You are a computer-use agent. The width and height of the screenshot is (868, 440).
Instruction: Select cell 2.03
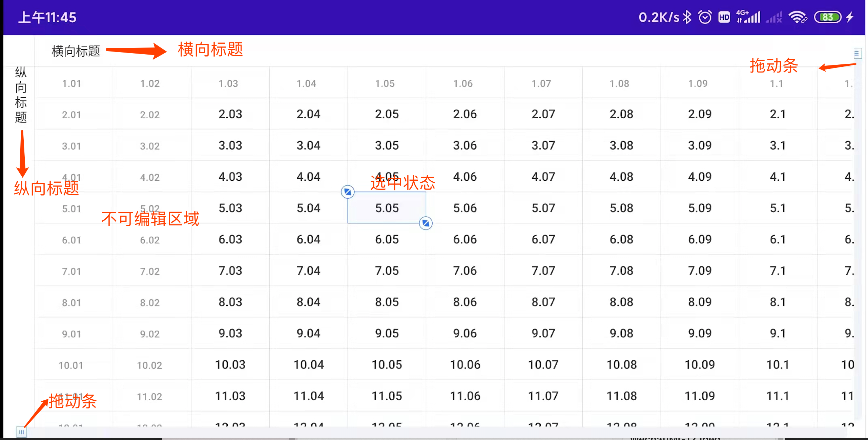click(230, 114)
